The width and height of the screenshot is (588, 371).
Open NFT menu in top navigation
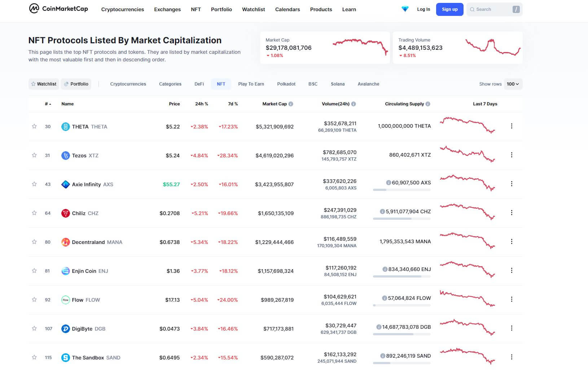tap(196, 9)
